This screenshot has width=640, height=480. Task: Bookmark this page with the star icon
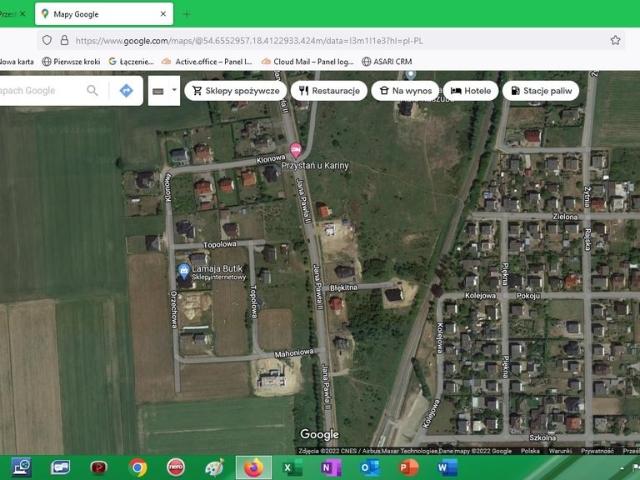coord(615,40)
